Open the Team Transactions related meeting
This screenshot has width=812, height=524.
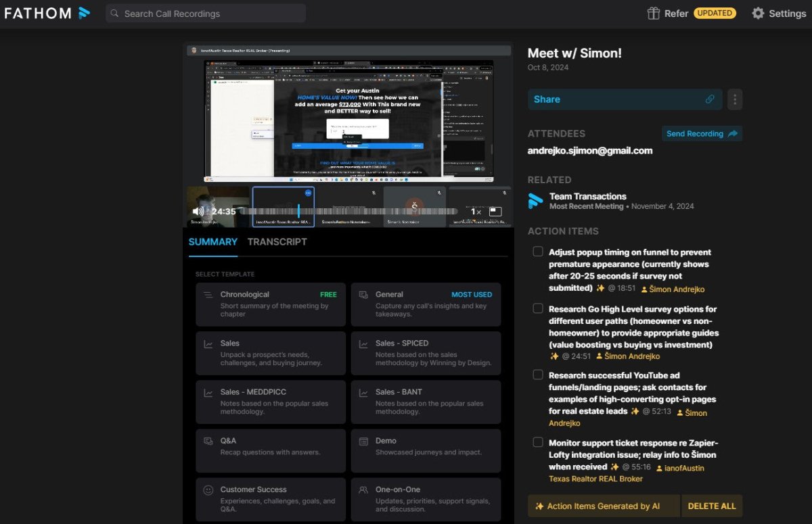(587, 197)
